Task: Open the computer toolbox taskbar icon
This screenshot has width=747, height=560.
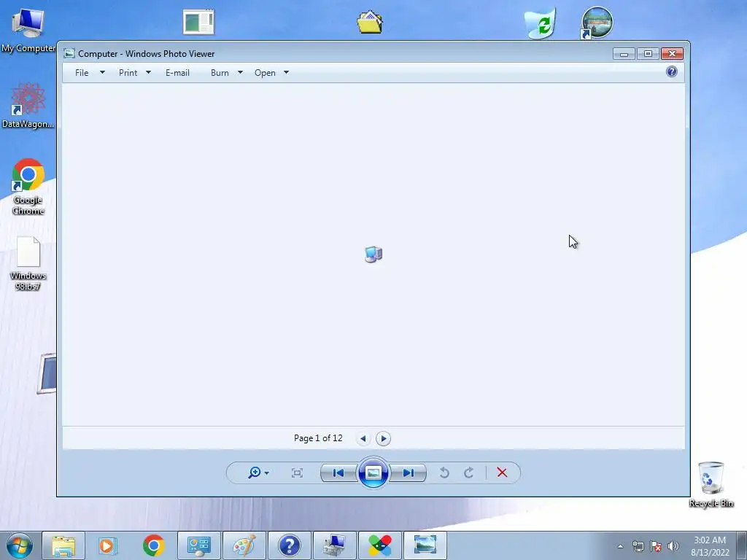Action: (334, 545)
